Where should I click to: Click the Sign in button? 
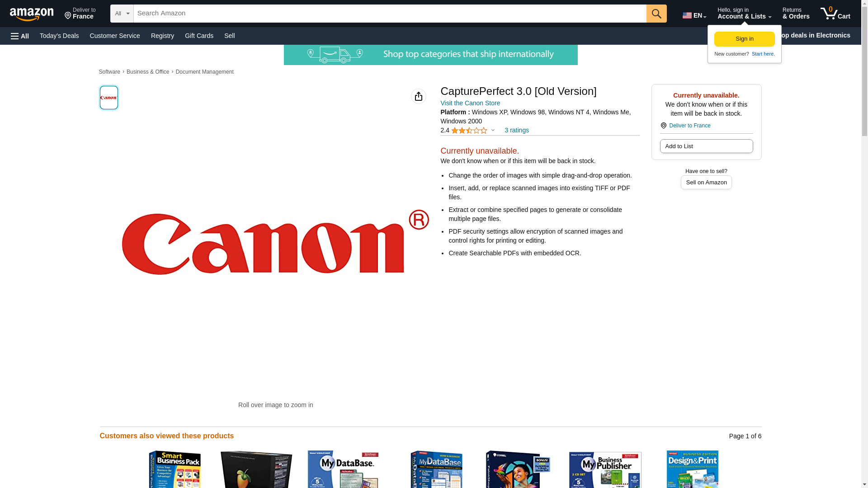(744, 39)
